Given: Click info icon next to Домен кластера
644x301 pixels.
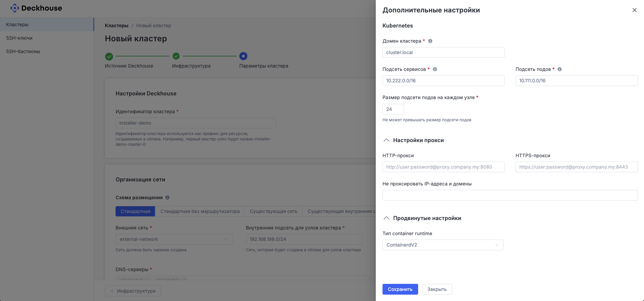Looking at the screenshot, I should [x=430, y=41].
